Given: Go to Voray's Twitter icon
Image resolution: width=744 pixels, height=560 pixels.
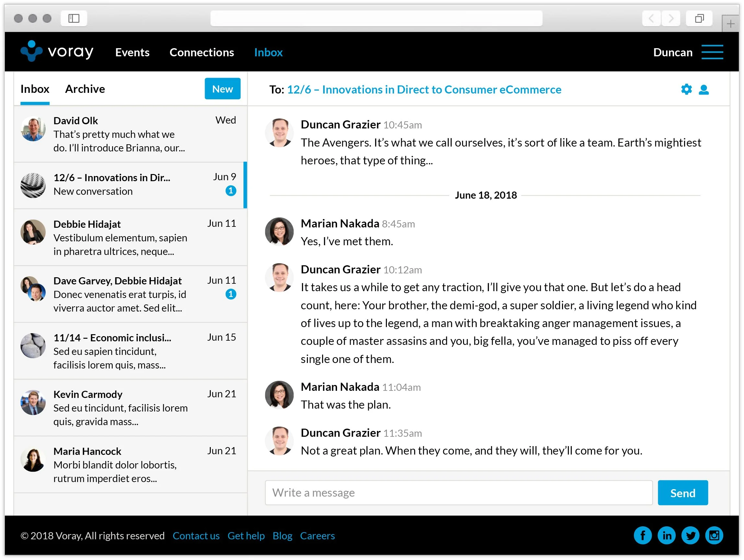Looking at the screenshot, I should pos(690,535).
